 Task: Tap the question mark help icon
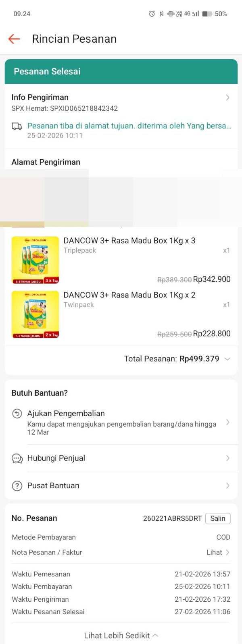coord(17,486)
